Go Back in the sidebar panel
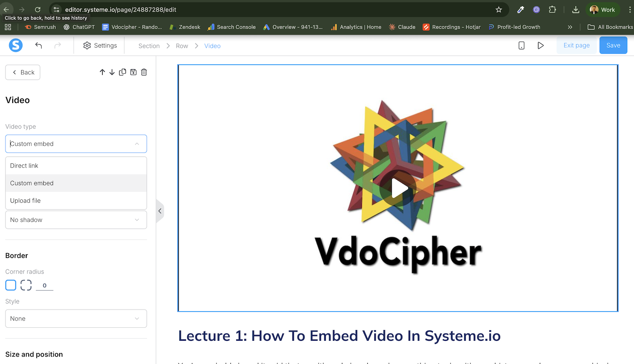634x364 pixels. point(23,72)
